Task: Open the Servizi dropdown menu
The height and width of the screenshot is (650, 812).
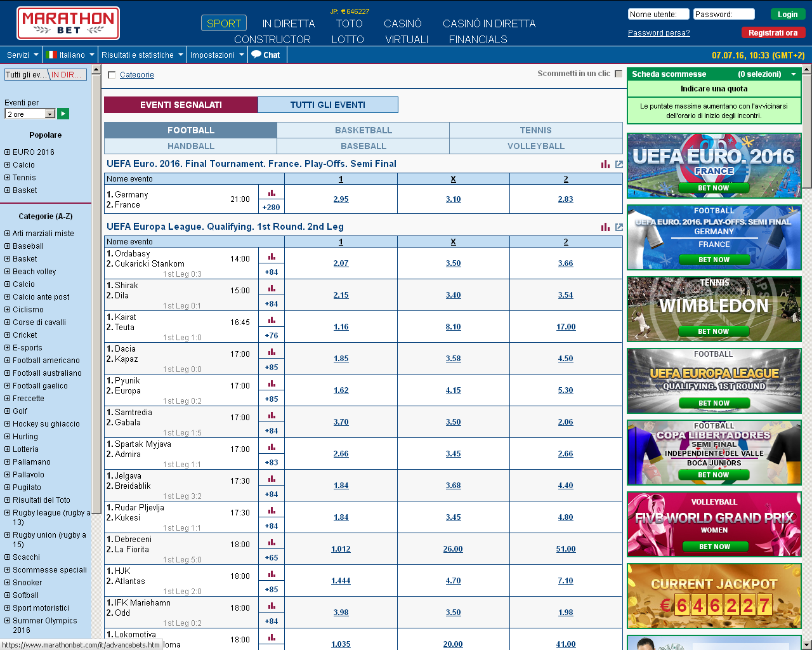Action: (22, 55)
